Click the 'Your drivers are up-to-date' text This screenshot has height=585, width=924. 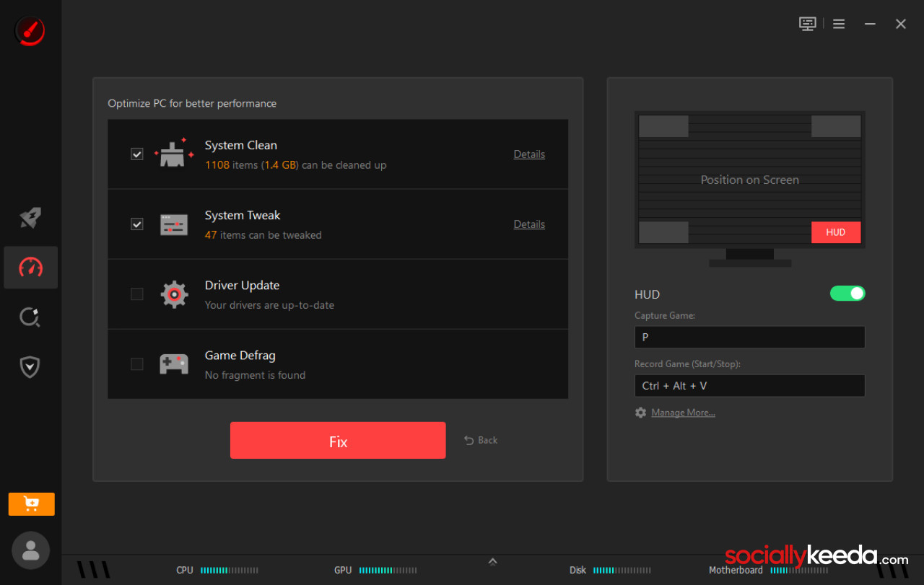tap(269, 305)
